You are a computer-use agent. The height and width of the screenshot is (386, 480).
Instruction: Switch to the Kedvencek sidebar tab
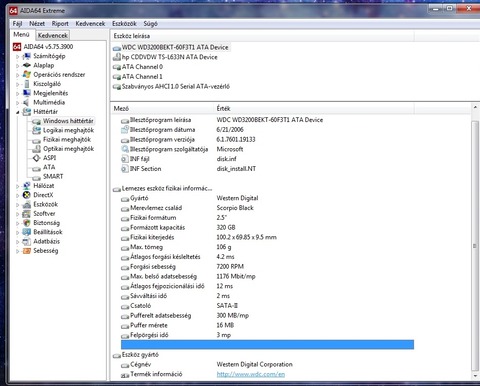click(53, 35)
